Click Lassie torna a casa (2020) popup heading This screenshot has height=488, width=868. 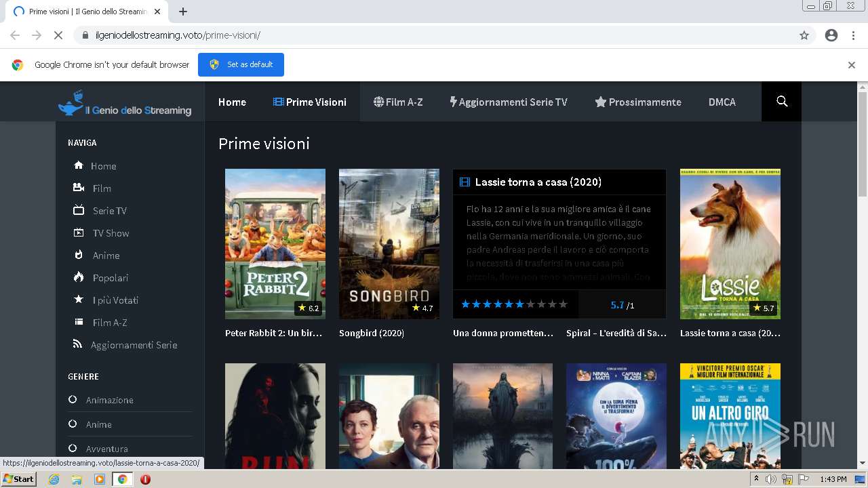click(538, 182)
